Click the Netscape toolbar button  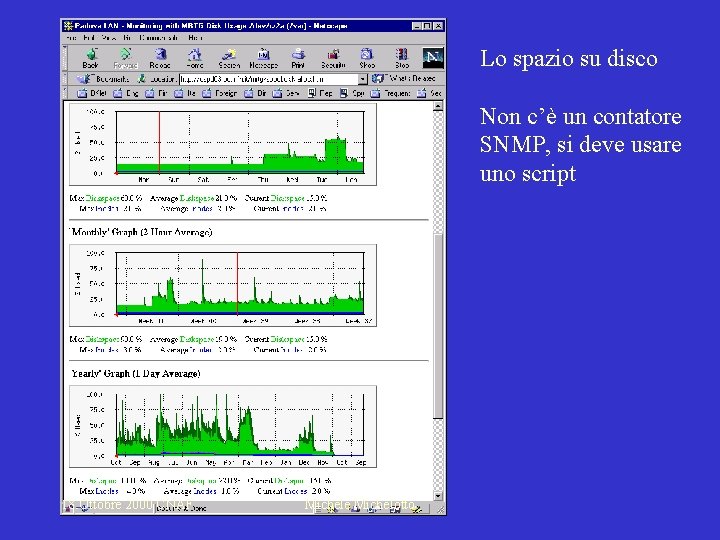pos(264,58)
